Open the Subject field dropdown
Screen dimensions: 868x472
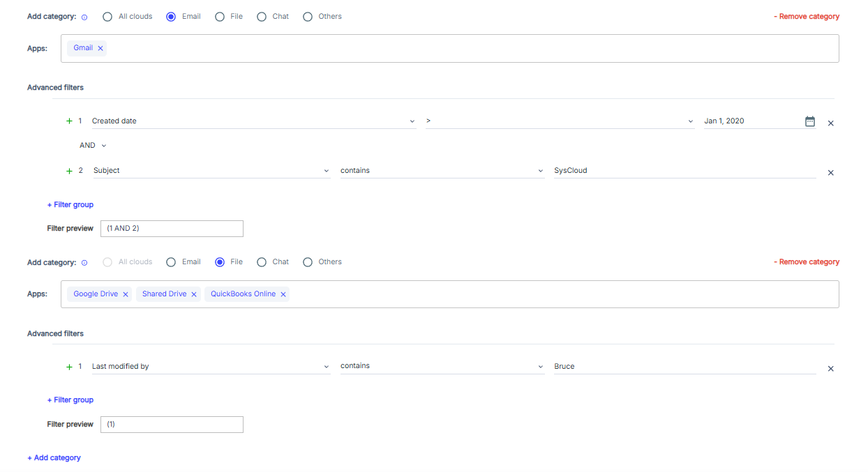coord(211,171)
